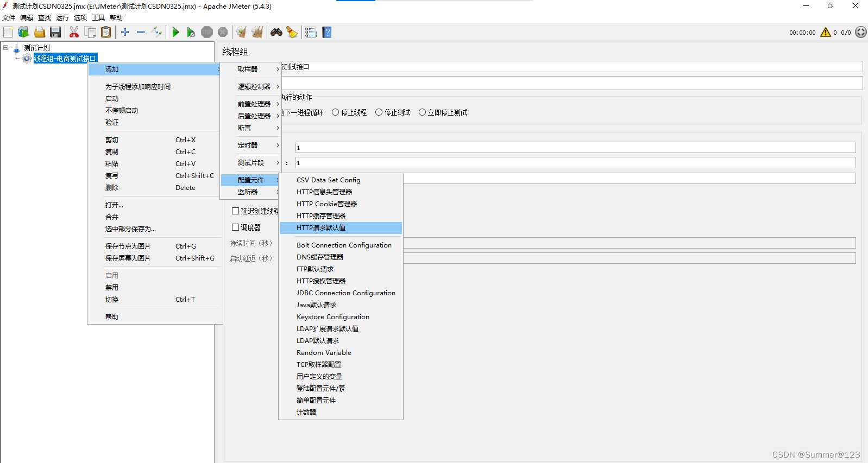
Task: Expand the 逻辑控制器 submenu
Action: click(250, 86)
